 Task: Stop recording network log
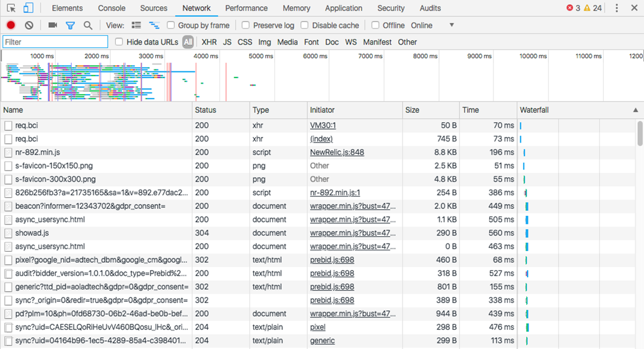click(11, 25)
